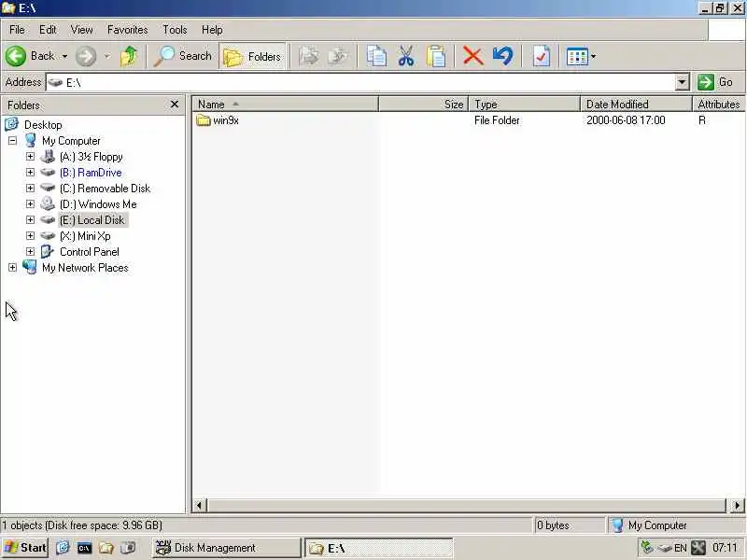The height and width of the screenshot is (560, 747).
Task: Expand the (B:) RamDrive node
Action: click(30, 172)
